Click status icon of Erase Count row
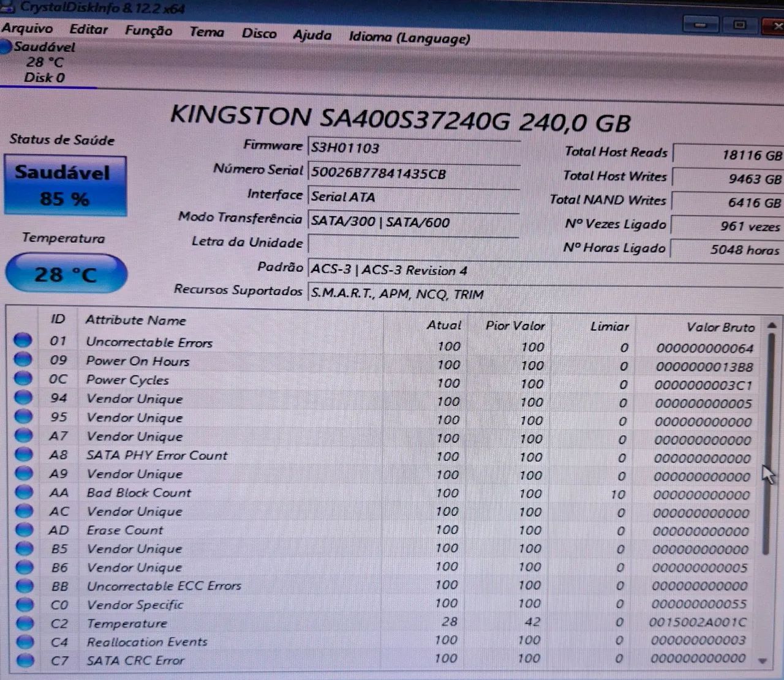Screen dimensions: 784x680 pyautogui.click(x=24, y=529)
